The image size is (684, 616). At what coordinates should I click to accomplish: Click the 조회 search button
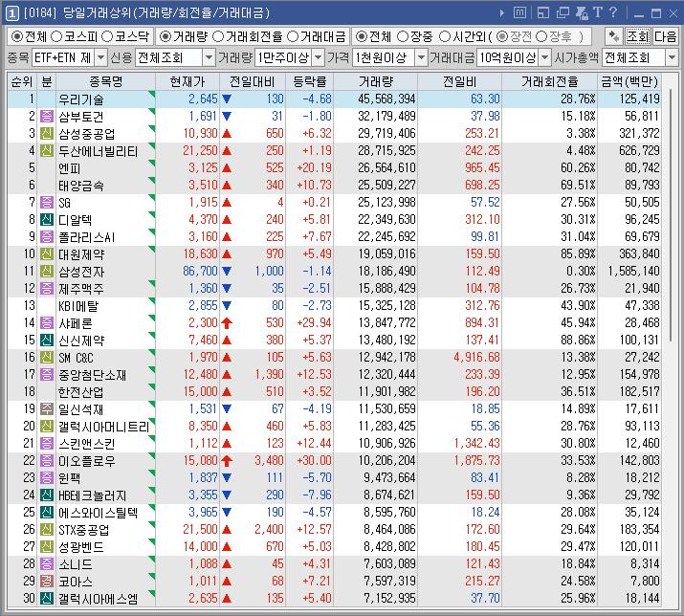pyautogui.click(x=638, y=36)
